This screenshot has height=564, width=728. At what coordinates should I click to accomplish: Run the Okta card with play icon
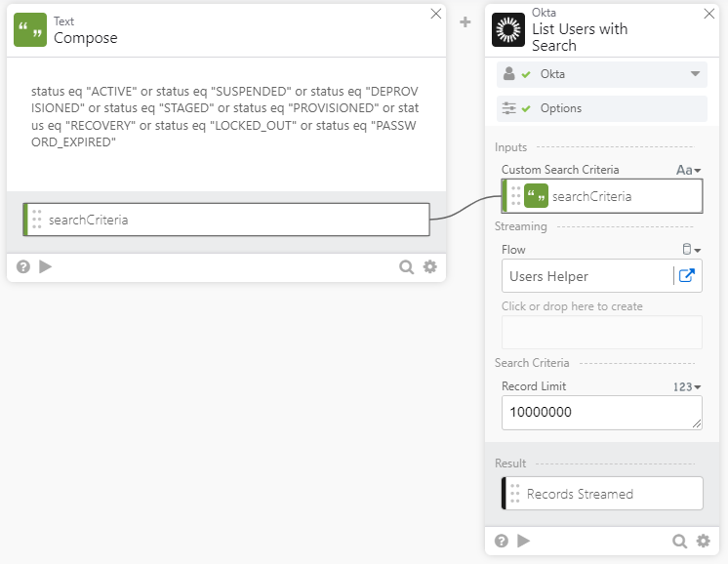click(x=524, y=541)
